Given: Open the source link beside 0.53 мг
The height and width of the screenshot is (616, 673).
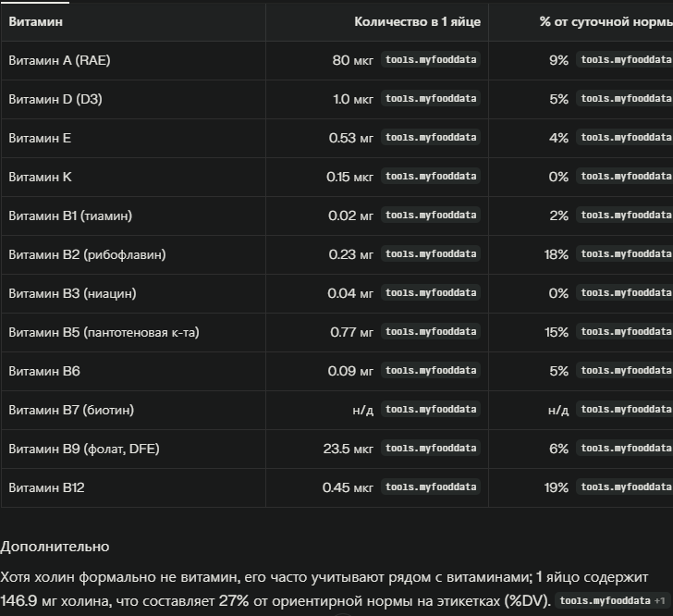Looking at the screenshot, I should pyautogui.click(x=431, y=138).
